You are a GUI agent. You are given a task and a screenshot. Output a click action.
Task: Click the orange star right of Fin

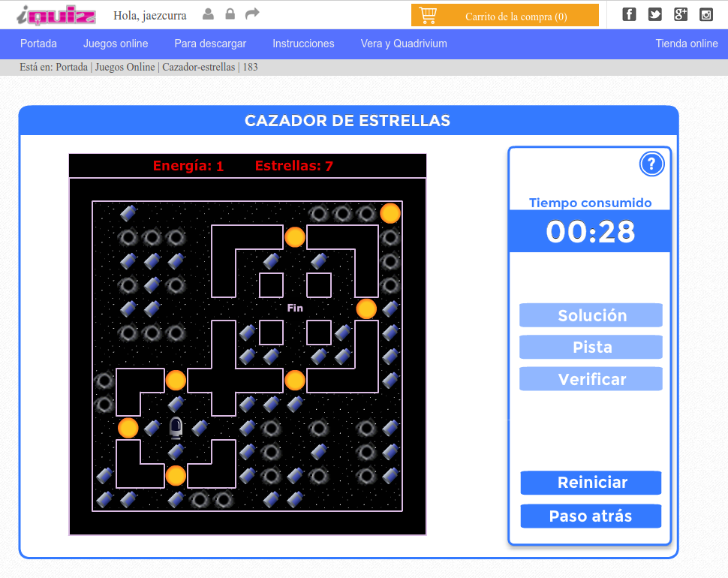[366, 309]
